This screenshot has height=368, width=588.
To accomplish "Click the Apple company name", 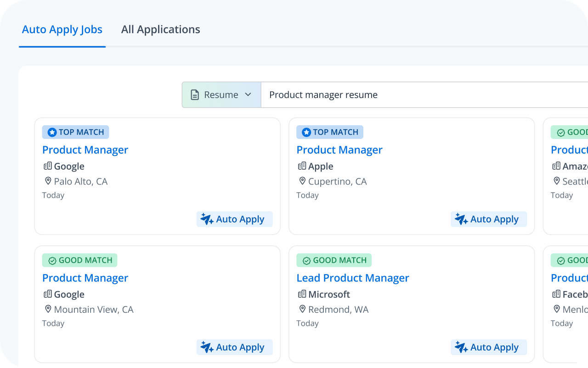I will tap(321, 167).
